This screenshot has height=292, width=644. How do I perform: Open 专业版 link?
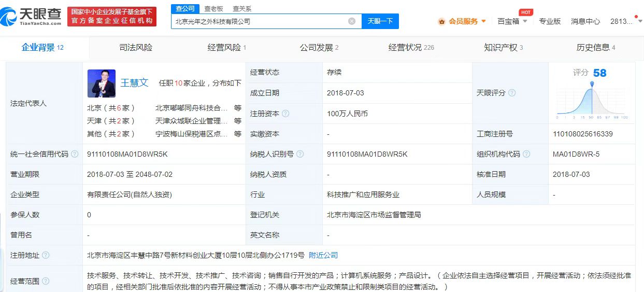coord(550,21)
